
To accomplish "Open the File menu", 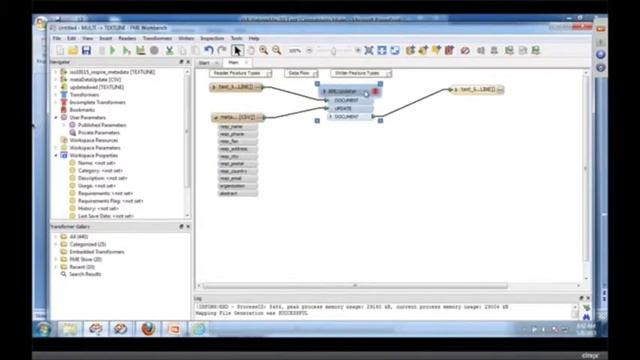I will point(57,38).
